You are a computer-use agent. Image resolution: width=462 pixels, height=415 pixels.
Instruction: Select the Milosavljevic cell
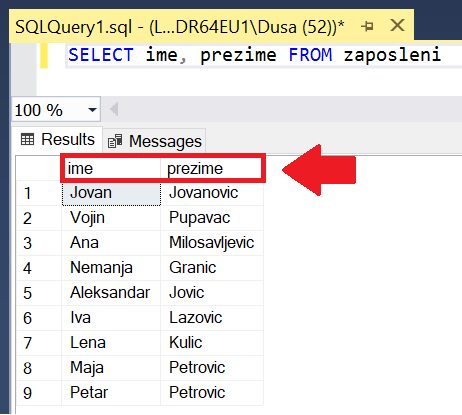(x=212, y=243)
